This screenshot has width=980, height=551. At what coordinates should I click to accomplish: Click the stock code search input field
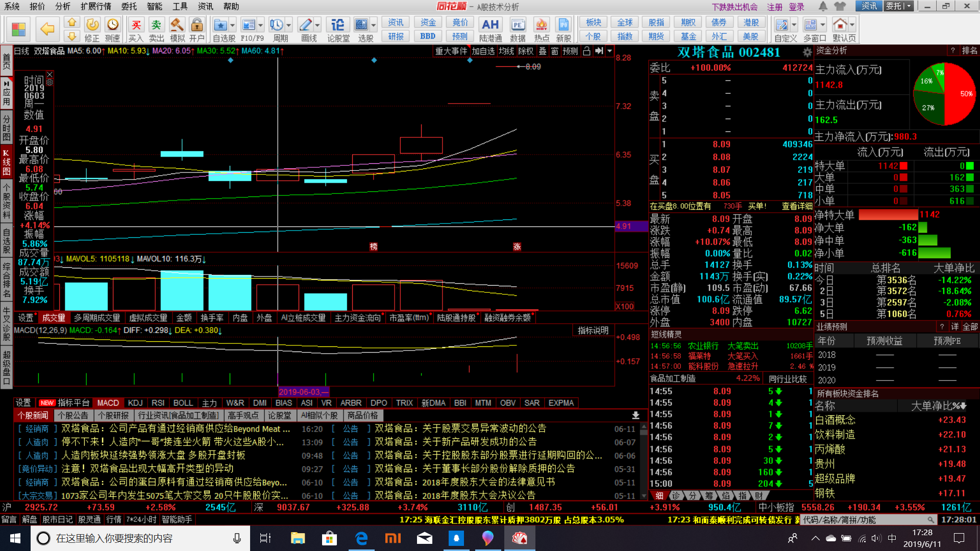coord(869,520)
